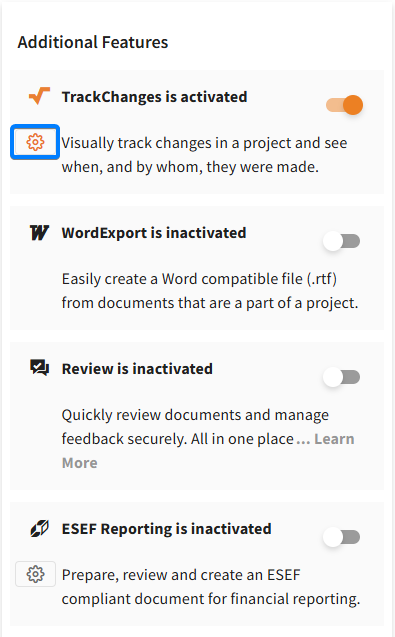The width and height of the screenshot is (395, 637).
Task: Click the Review speech bubbles icon
Action: coord(39,368)
